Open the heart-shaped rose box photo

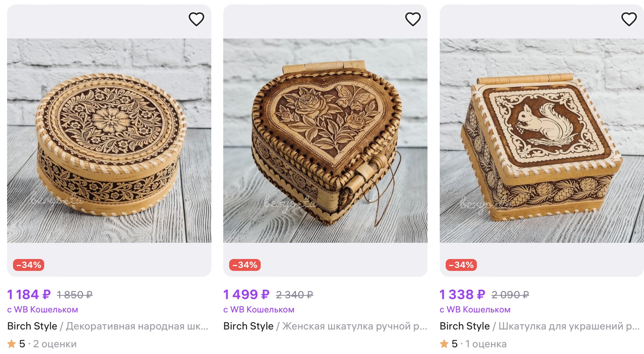pos(325,141)
